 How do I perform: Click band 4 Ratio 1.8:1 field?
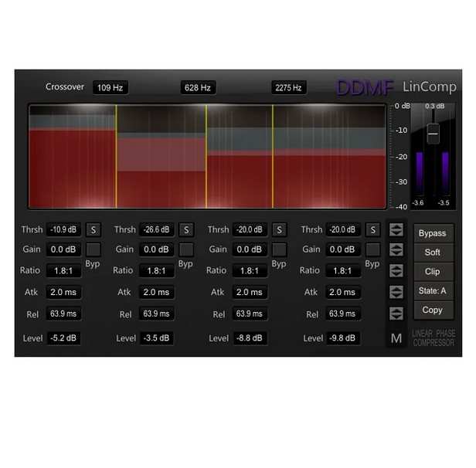[x=343, y=270]
